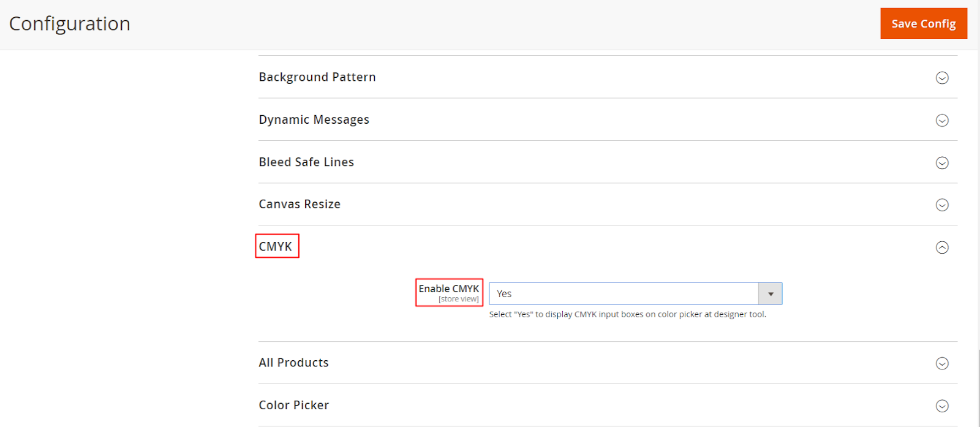Click the Enable CMYK dropdown arrow button
This screenshot has height=427, width=980.
point(771,294)
